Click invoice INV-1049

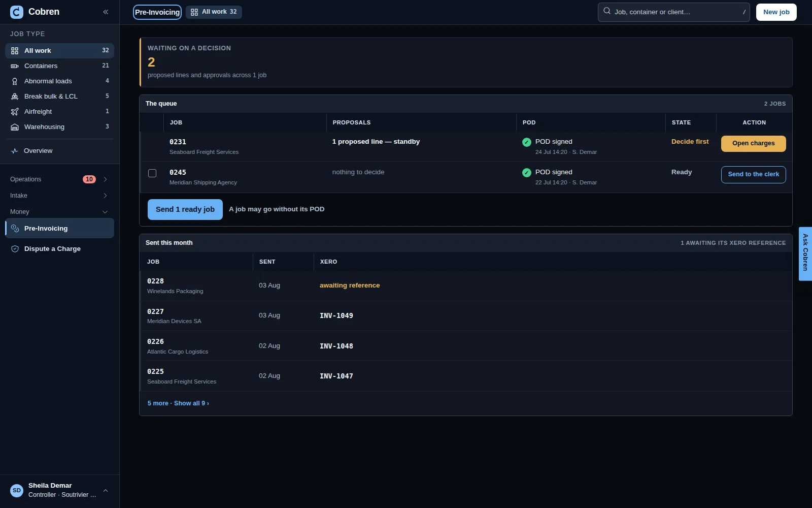pyautogui.click(x=336, y=316)
